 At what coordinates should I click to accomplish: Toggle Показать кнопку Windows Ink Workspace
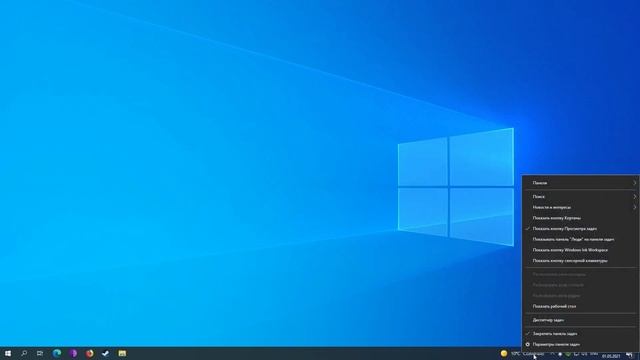580,250
